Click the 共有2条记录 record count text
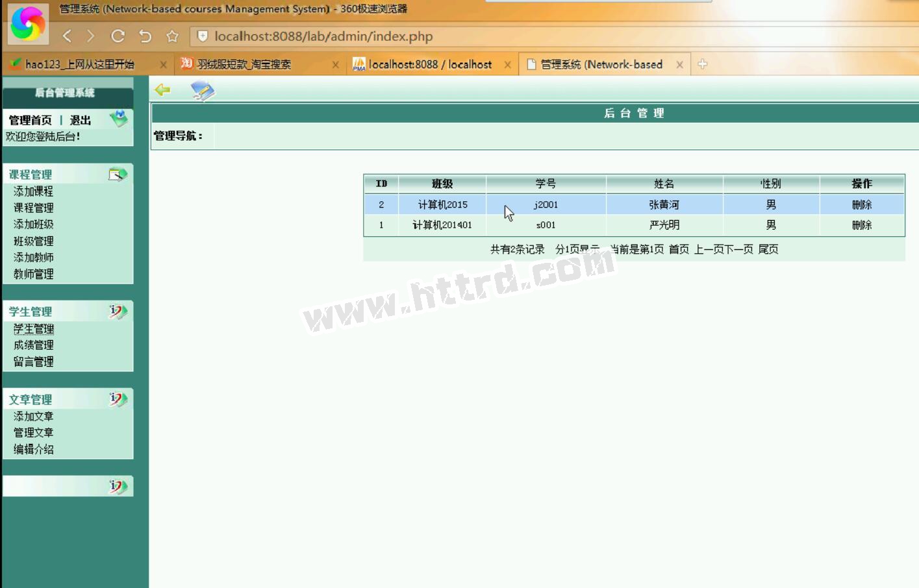 coord(517,249)
